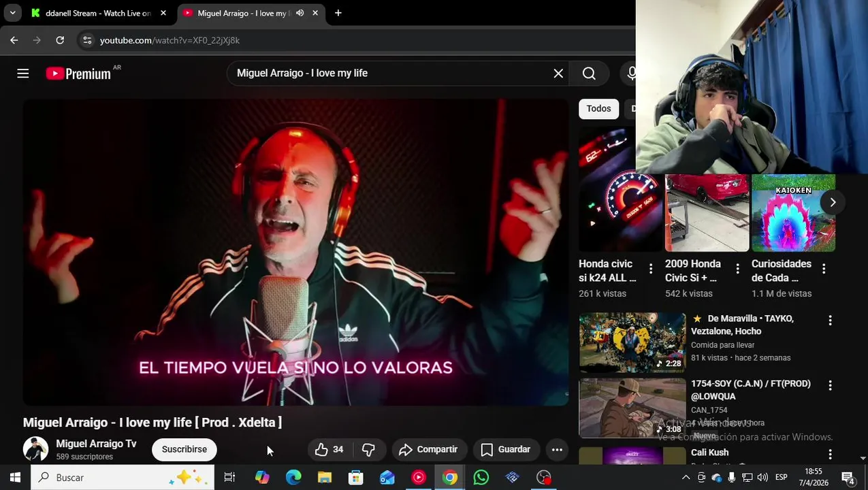
Task: Open Microsoft Store from the taskbar
Action: pyautogui.click(x=356, y=477)
